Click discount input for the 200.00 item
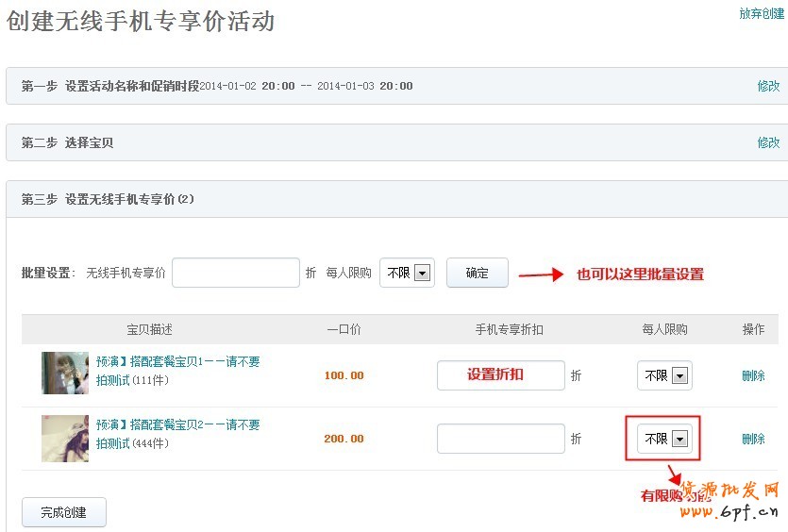Screen dimensions: 788x532 500,439
